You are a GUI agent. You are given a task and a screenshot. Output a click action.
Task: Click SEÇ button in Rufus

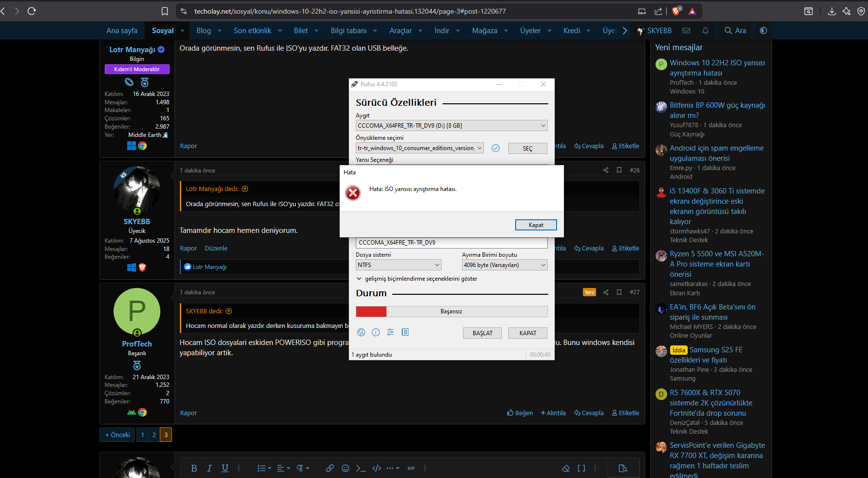[528, 148]
